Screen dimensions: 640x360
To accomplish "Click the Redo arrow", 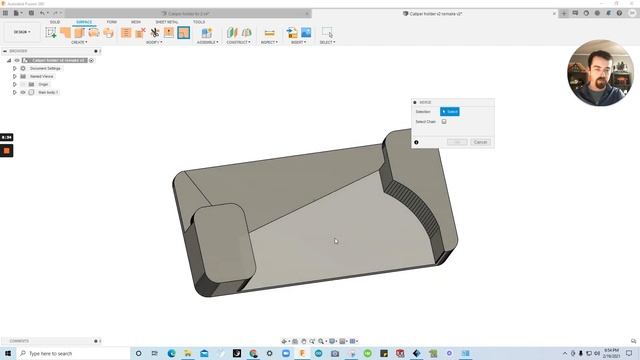I will (x=56, y=13).
